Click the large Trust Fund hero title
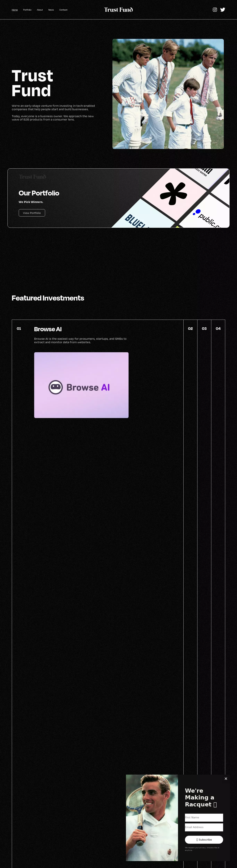The height and width of the screenshot is (868, 237). [32, 83]
